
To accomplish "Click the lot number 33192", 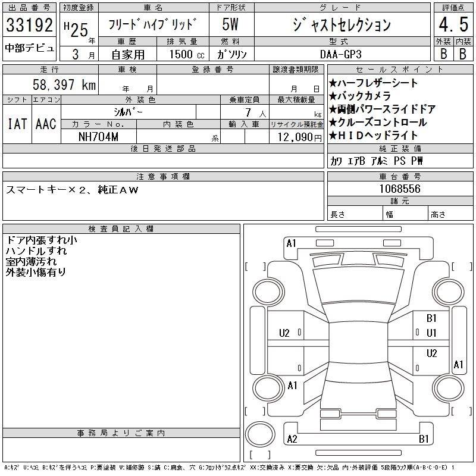I will point(30,26).
